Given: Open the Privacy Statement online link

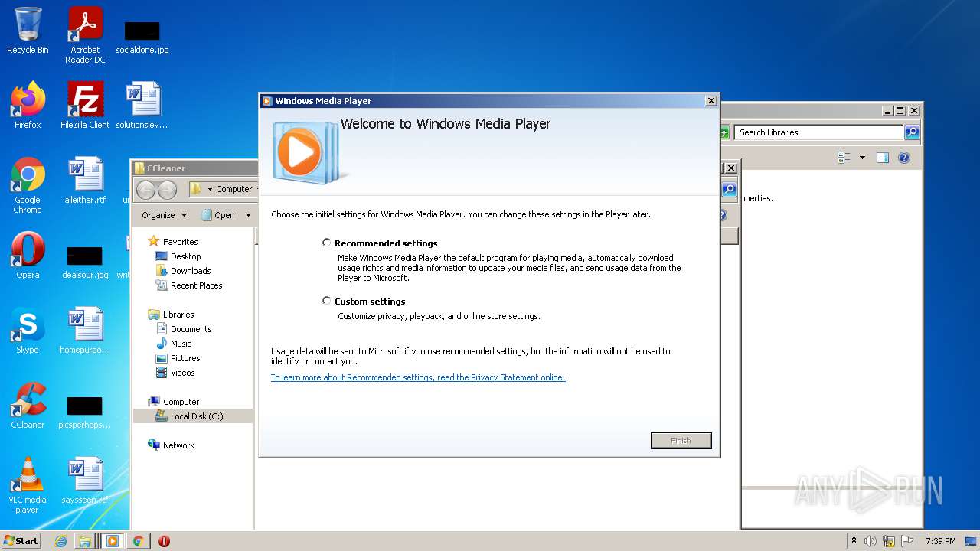Looking at the screenshot, I should pos(417,377).
